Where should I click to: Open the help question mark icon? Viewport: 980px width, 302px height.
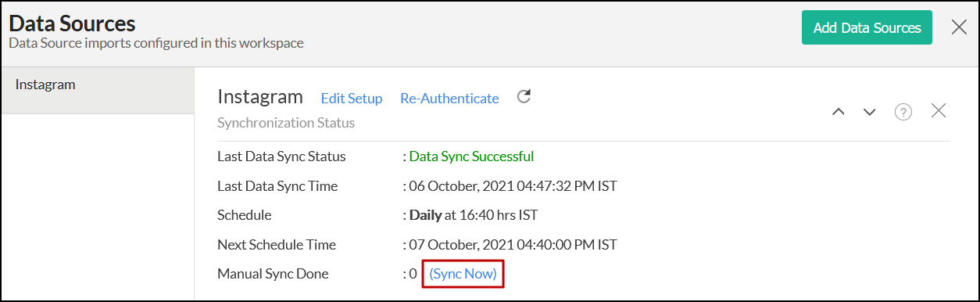tap(903, 112)
